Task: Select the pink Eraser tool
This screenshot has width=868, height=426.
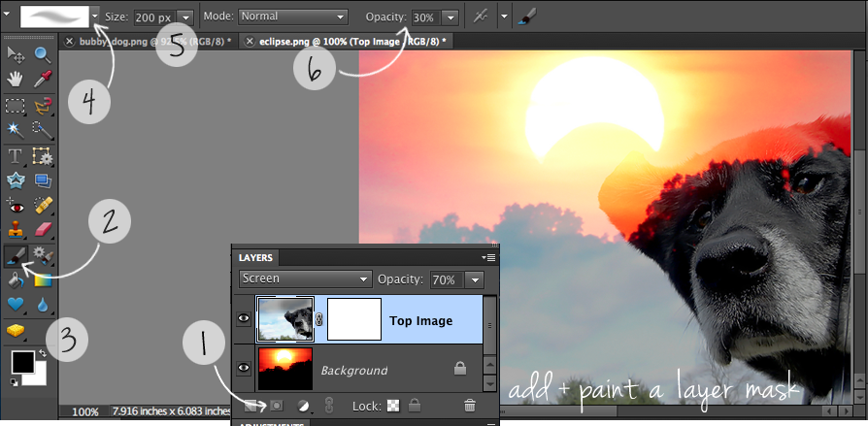Action: click(x=43, y=229)
